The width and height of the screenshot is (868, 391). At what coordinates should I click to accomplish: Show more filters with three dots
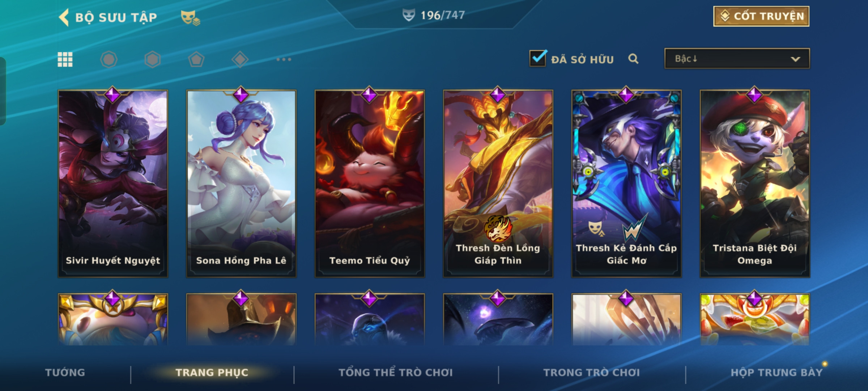(284, 59)
